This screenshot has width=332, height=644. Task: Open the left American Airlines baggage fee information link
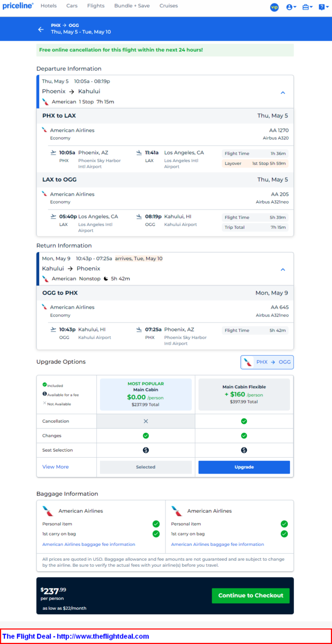pos(89,544)
